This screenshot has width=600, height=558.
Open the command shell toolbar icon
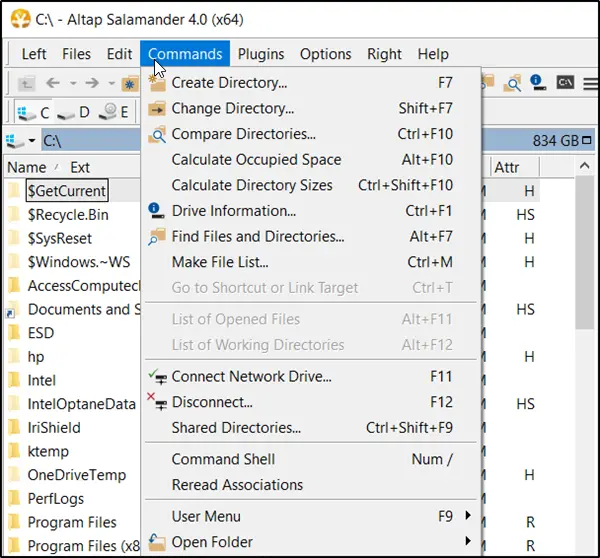click(565, 83)
